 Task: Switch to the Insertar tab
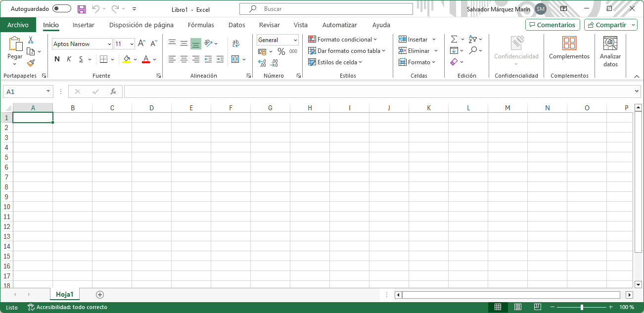click(83, 25)
